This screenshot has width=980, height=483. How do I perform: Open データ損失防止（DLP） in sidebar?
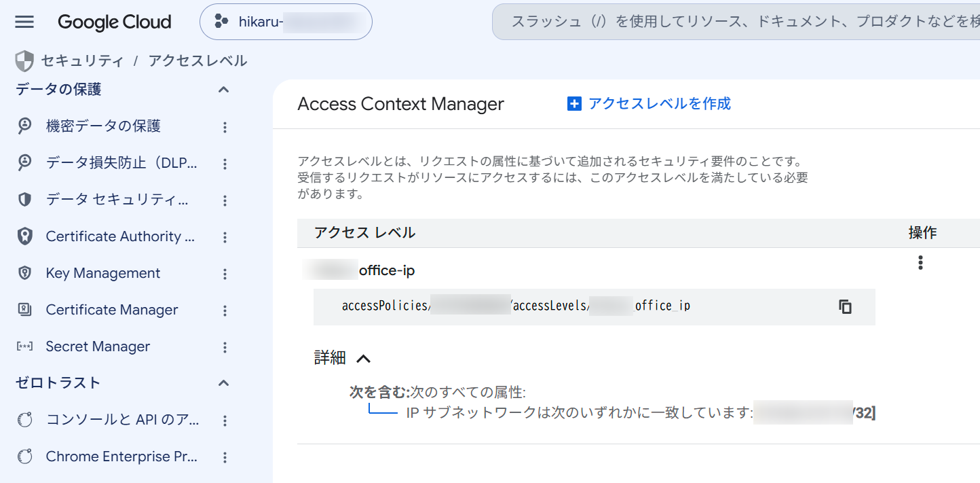coord(121,163)
